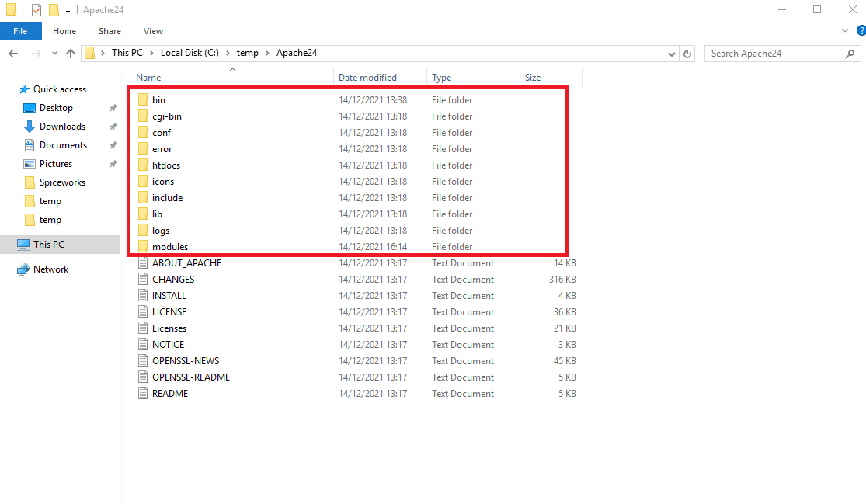Refresh the Apache24 folder view
Viewport: 866px width, 504px height.
(687, 54)
